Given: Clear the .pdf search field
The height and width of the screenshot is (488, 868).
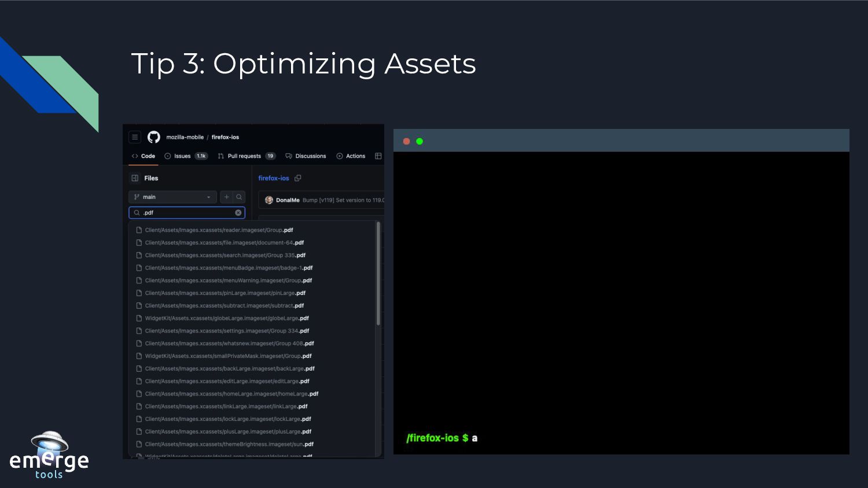Looking at the screenshot, I should [x=238, y=213].
